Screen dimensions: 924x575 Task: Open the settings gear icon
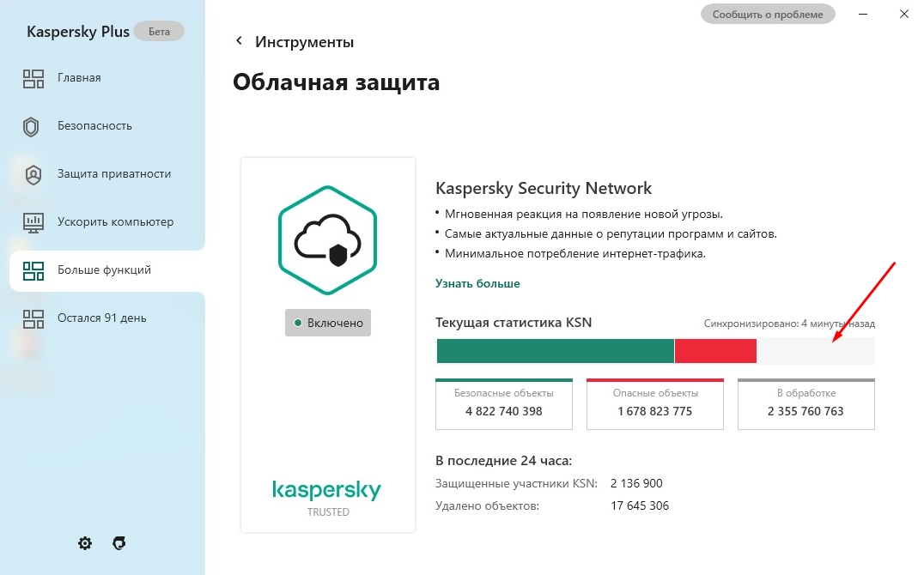(x=85, y=543)
